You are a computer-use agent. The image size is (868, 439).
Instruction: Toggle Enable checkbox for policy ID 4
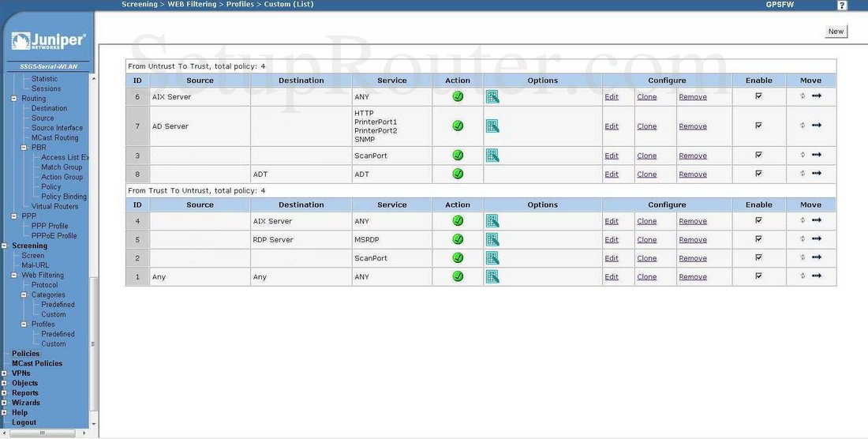(x=758, y=220)
